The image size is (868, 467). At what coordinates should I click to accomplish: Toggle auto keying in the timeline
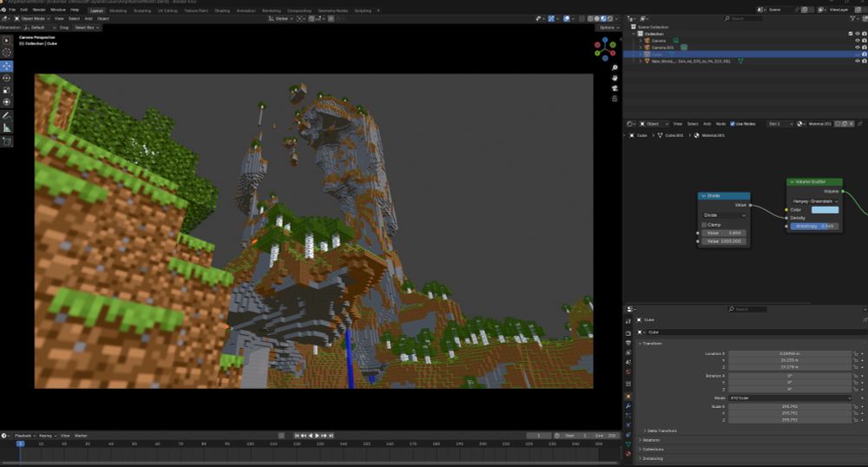click(x=281, y=436)
